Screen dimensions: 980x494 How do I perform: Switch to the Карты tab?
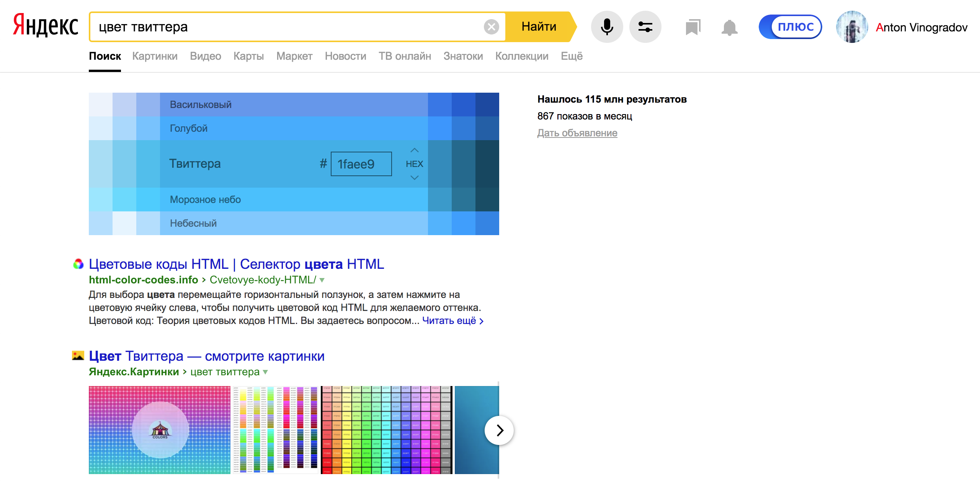249,56
